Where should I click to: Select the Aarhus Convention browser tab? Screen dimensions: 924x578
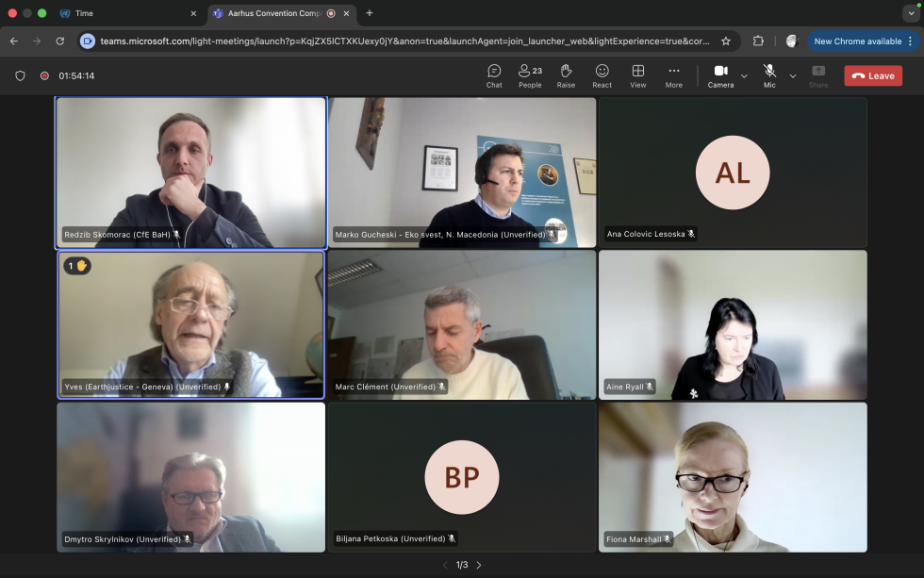tap(269, 13)
